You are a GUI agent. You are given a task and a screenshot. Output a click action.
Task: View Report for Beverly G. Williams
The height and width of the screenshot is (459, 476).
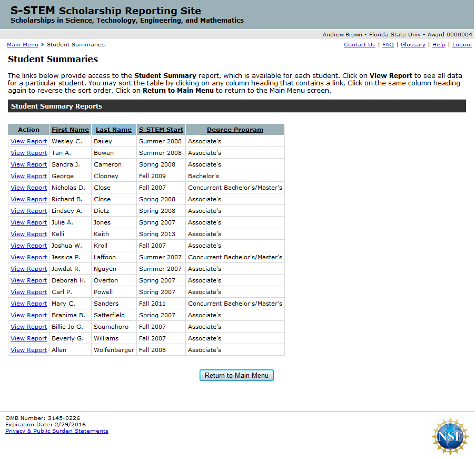28,338
